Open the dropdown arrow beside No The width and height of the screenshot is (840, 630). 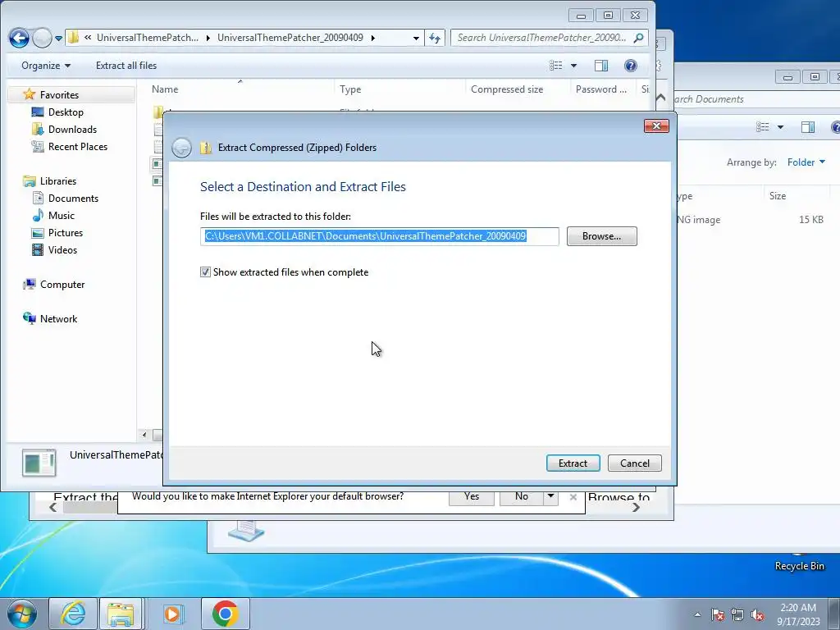click(550, 496)
